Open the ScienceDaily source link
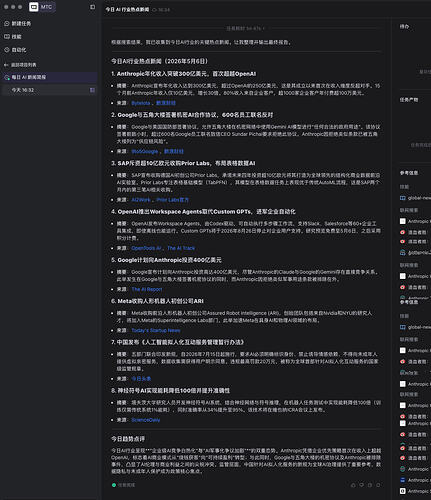 [146, 420]
